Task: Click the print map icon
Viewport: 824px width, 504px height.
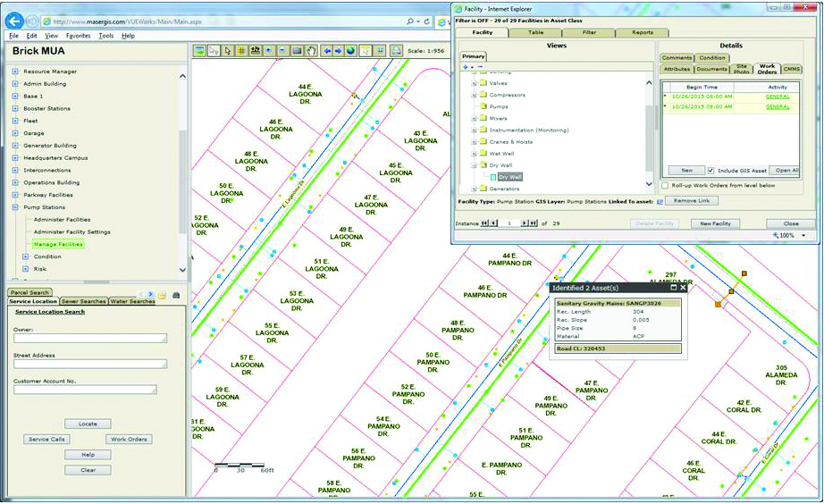Action: (x=397, y=51)
